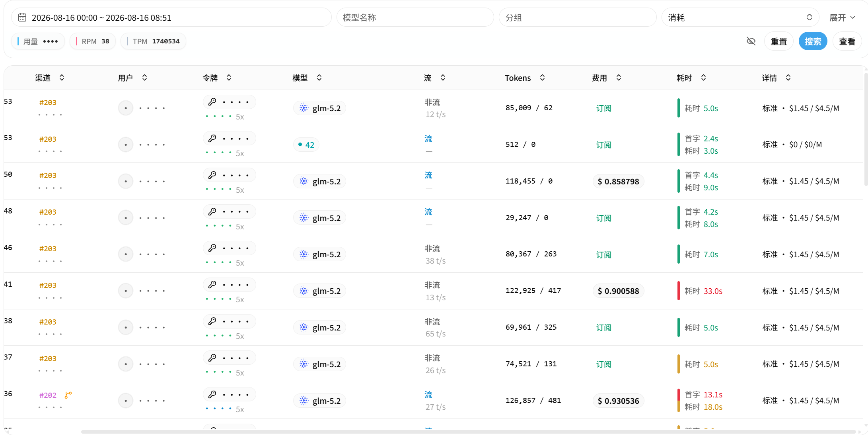Click the key token icon in 118,455 row
This screenshot has height=442, width=868.
(212, 175)
